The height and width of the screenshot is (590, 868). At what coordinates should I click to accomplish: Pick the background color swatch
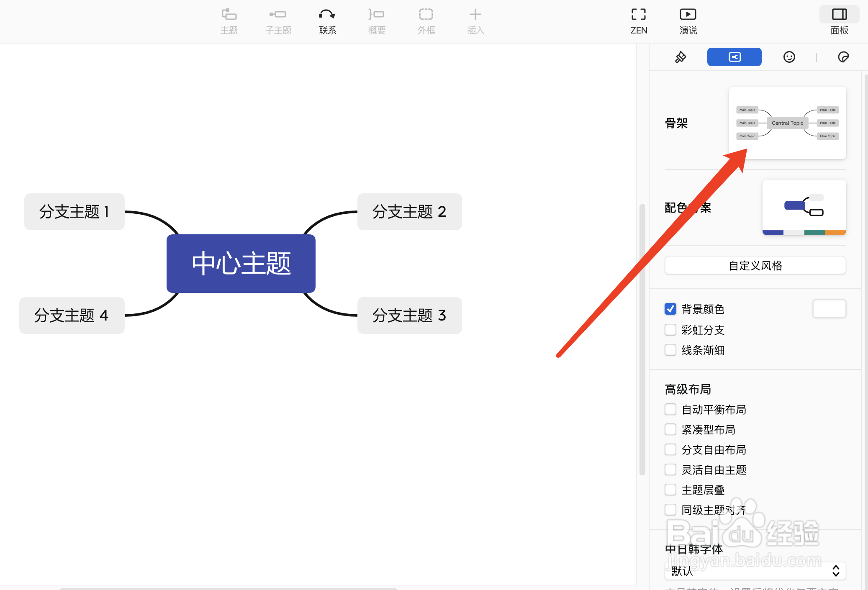pos(829,309)
